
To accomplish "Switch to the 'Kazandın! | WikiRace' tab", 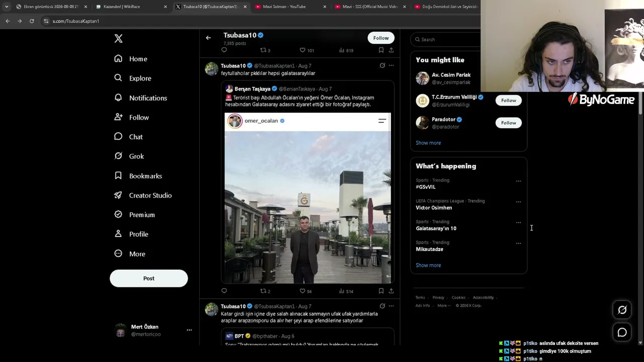I will 131,7.
